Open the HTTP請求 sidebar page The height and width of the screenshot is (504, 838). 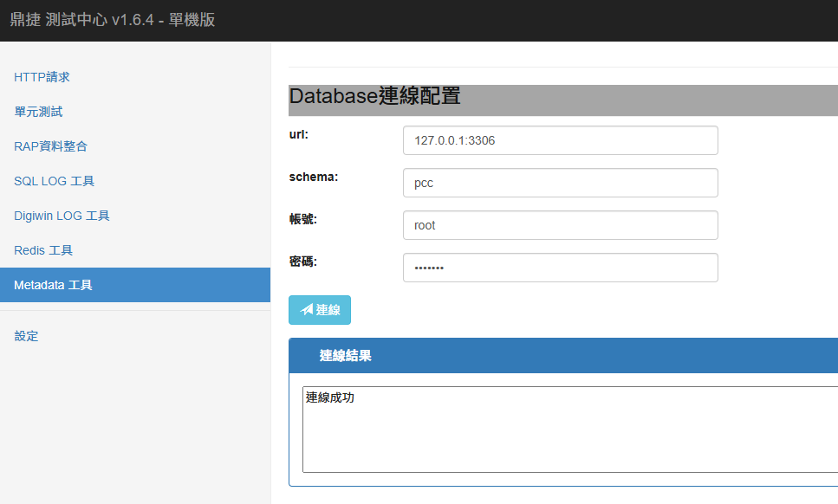point(42,77)
